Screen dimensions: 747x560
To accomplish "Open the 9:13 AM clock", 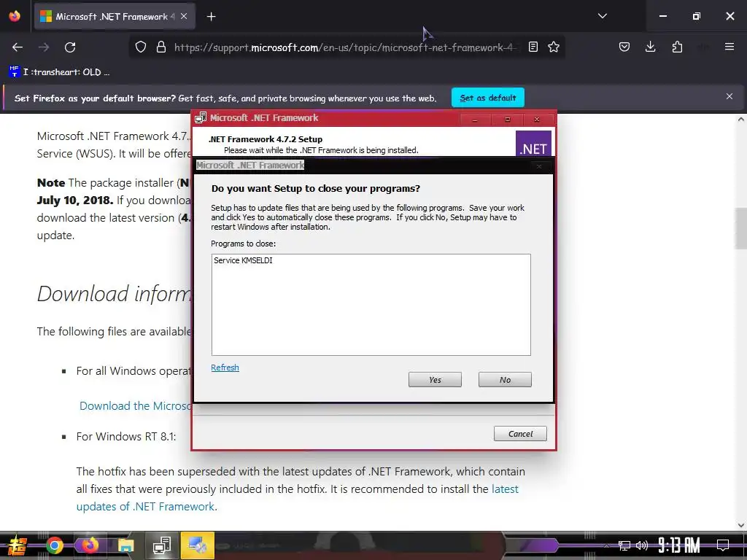I will tap(679, 545).
